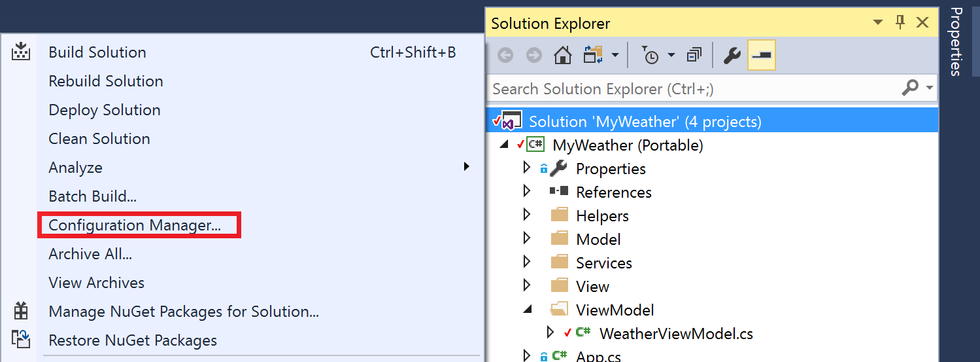Open the Pending Changes Filter clock icon
Viewport: 980px width, 362px height.
pyautogui.click(x=651, y=56)
